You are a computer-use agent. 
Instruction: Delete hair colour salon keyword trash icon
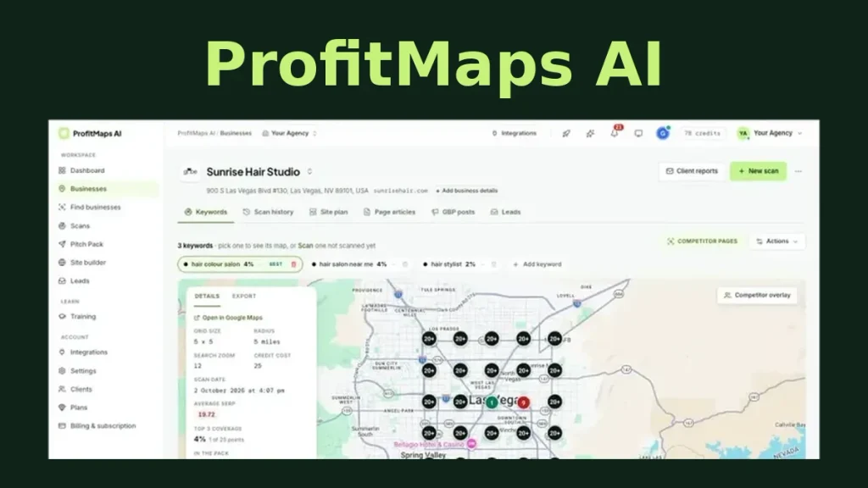click(x=294, y=264)
